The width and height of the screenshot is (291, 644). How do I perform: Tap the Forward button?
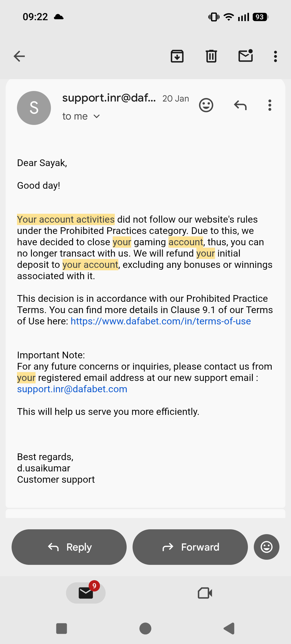(x=190, y=547)
